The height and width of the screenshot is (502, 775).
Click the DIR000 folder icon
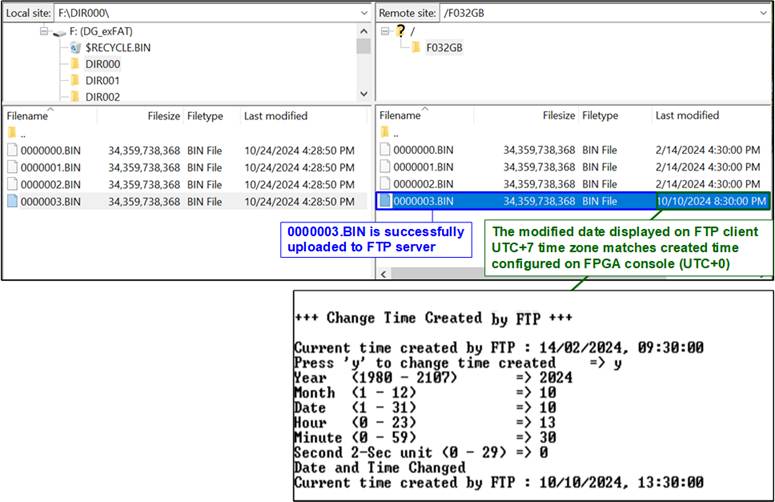pyautogui.click(x=75, y=64)
